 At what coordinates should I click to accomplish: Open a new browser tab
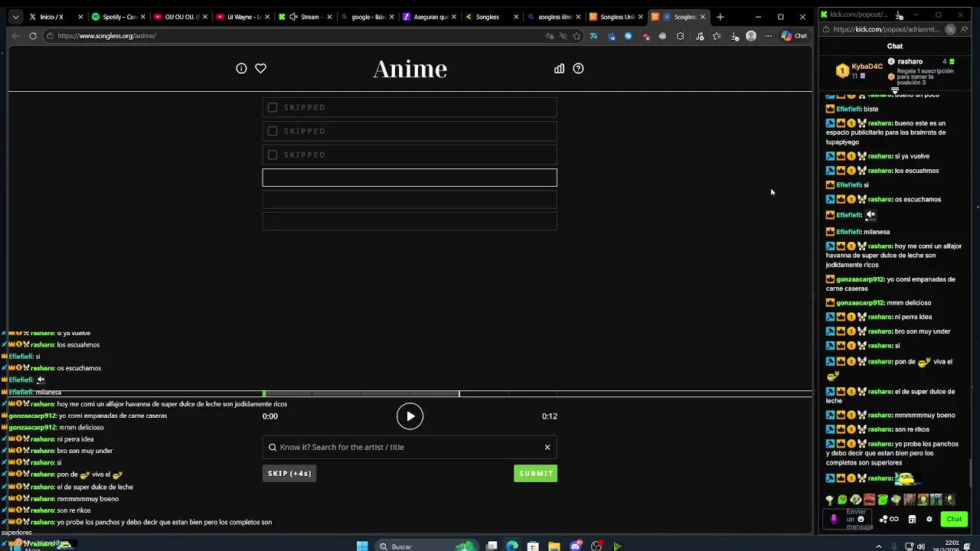(720, 17)
